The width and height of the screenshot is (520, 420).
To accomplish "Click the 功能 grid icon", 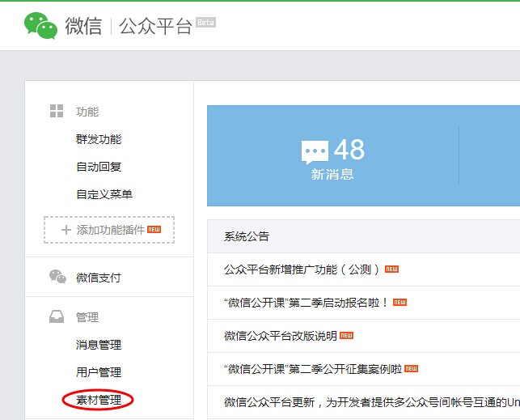I will [57, 111].
